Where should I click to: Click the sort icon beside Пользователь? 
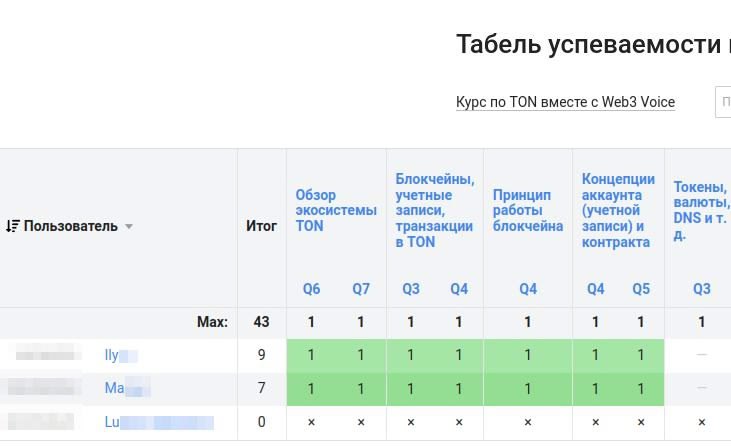pos(12,226)
